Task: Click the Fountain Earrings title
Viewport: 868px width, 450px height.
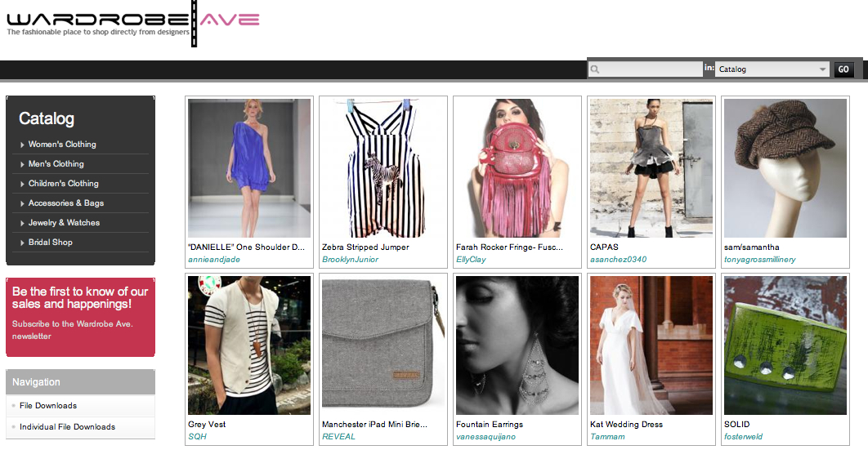Action: tap(490, 425)
